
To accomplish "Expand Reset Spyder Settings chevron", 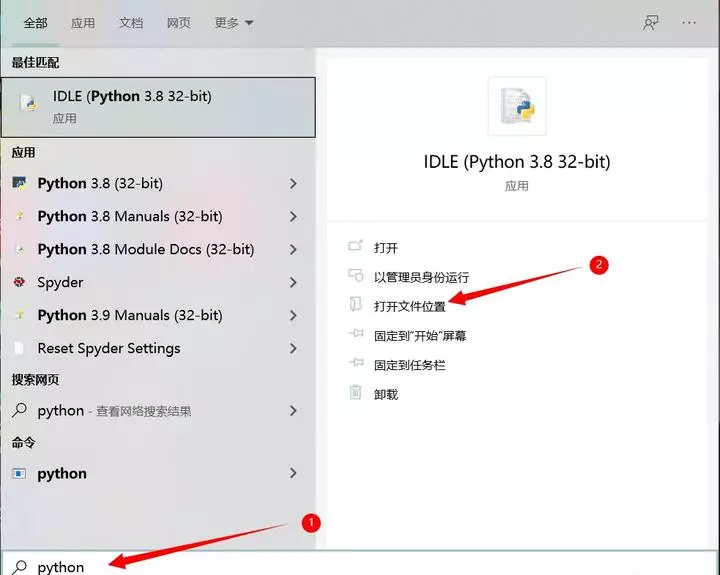I will tap(293, 349).
